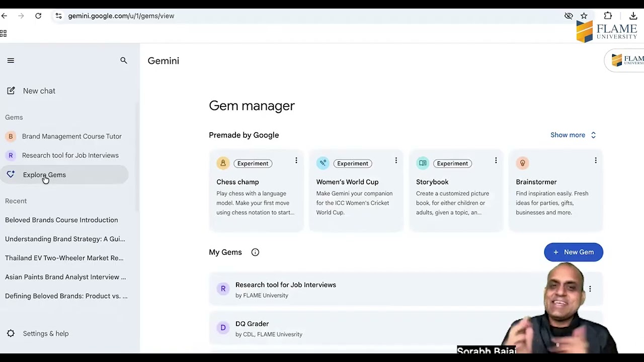Screen dimensions: 644x362
Task: Open the Chess champ premade gem card
Action: pyautogui.click(x=256, y=191)
